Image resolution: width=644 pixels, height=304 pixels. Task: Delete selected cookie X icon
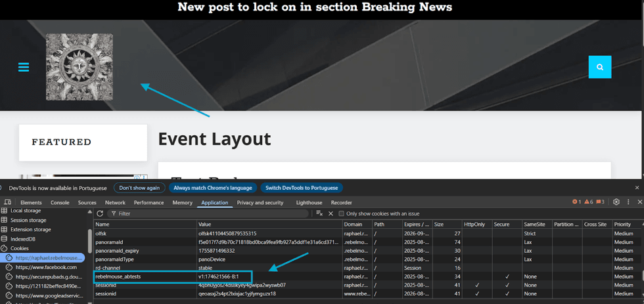point(331,213)
